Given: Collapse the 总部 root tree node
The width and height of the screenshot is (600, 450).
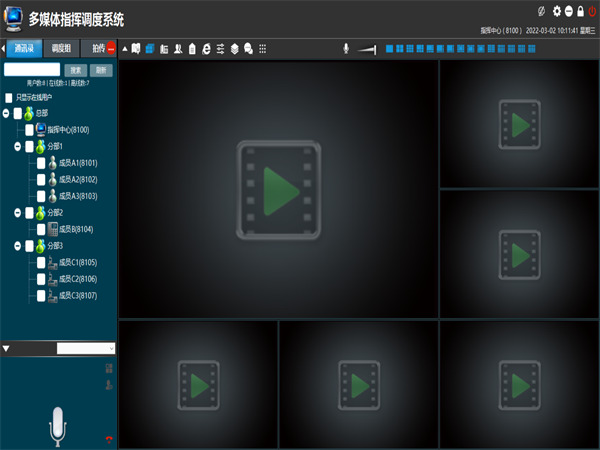Looking at the screenshot, I should tap(7, 114).
